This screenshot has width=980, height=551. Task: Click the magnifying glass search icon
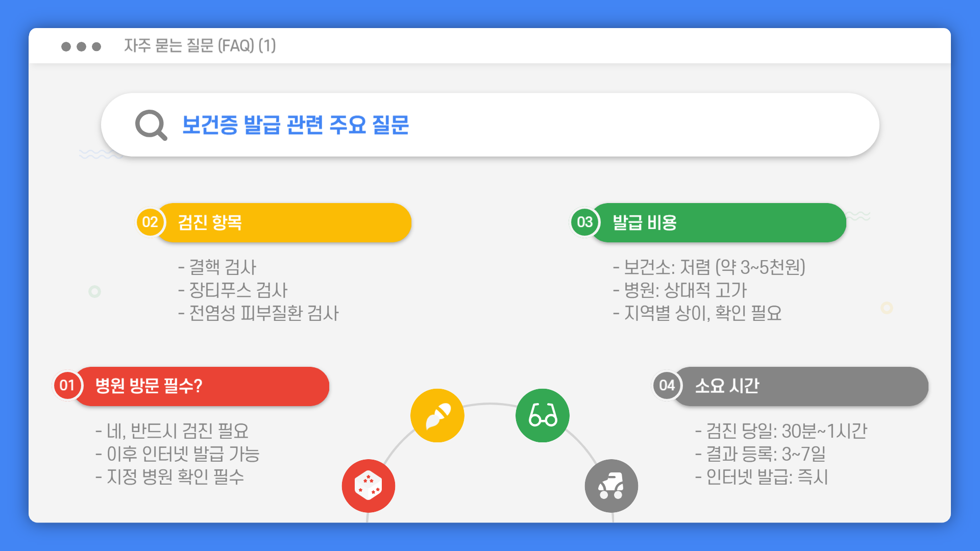[x=151, y=125]
